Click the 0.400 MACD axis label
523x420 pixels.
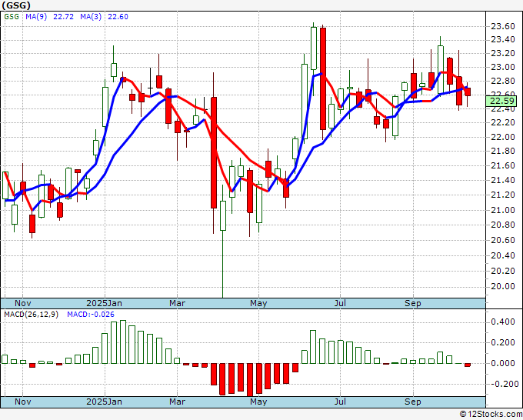click(503, 322)
